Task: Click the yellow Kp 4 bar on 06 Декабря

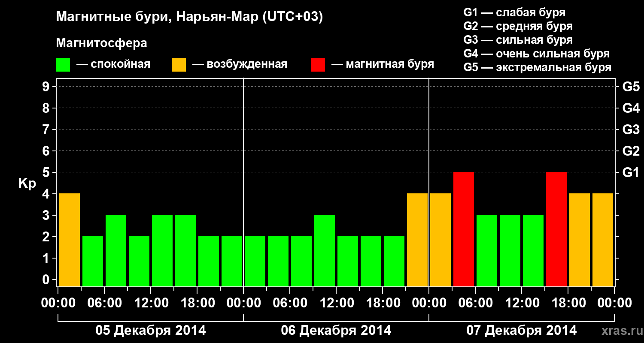Action: point(417,240)
